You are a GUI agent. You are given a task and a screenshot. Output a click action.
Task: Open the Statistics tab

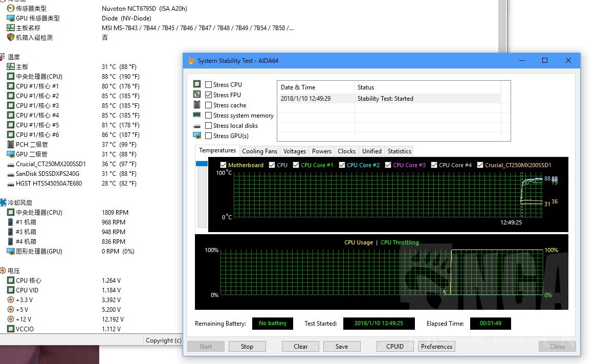(399, 151)
